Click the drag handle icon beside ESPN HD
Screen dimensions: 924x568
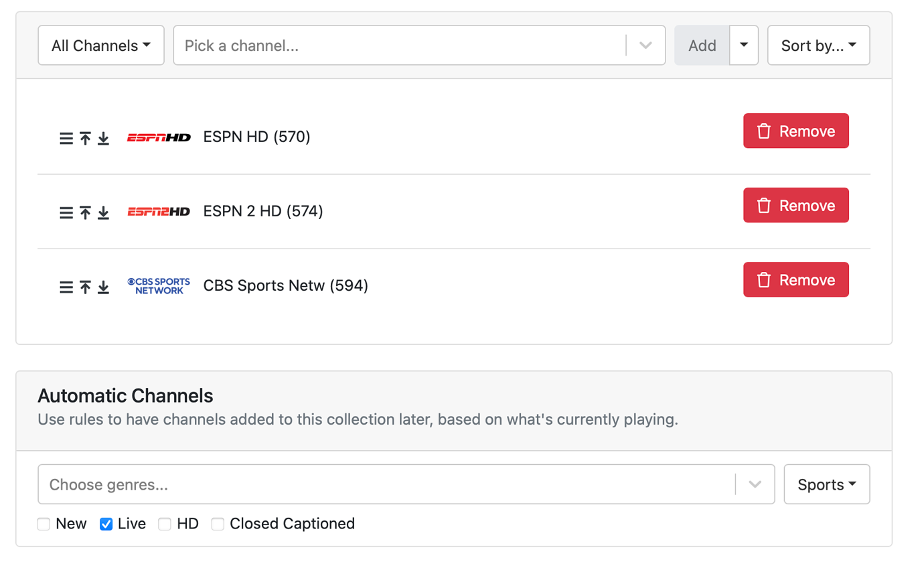65,138
